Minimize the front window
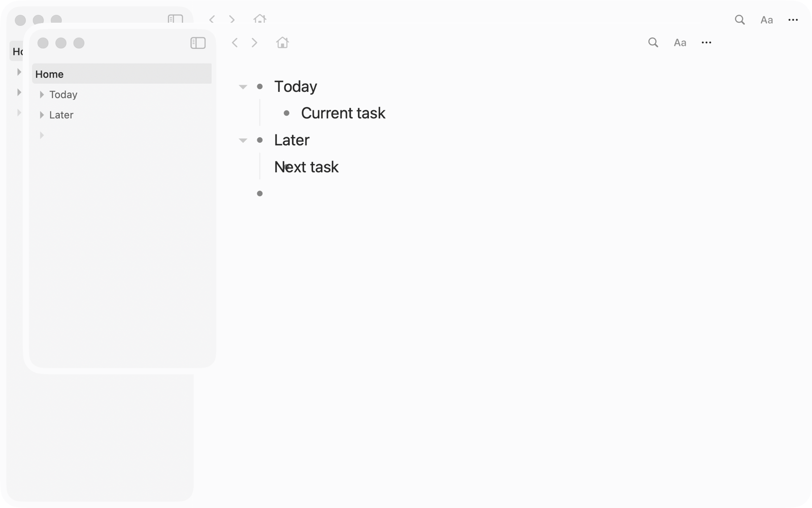This screenshot has width=812, height=508. (61, 43)
